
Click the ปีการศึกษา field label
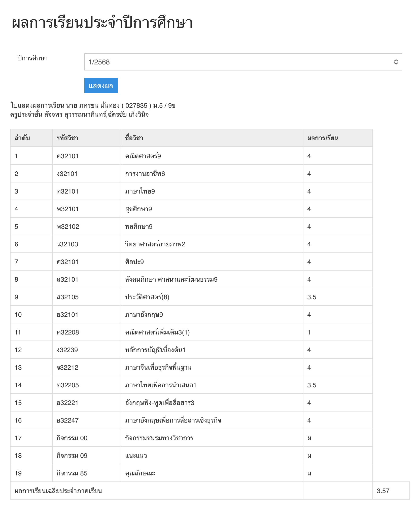[32, 58]
